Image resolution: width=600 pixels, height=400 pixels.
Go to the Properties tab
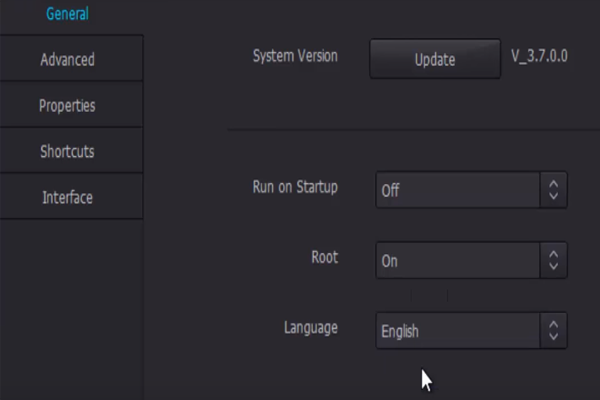tap(68, 105)
